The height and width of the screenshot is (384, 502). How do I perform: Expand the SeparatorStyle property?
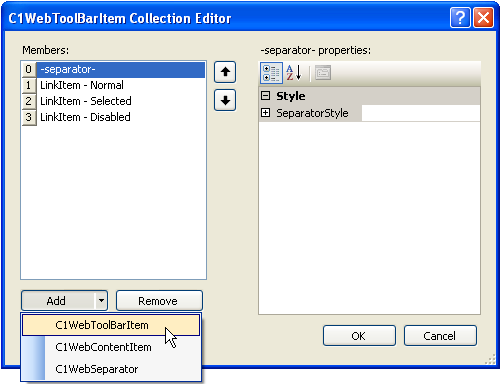coord(265,113)
